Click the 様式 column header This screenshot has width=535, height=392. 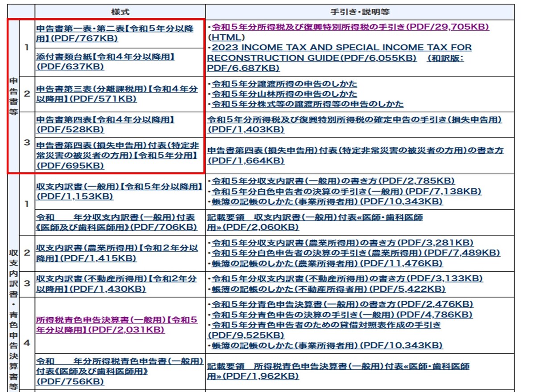pos(119,12)
